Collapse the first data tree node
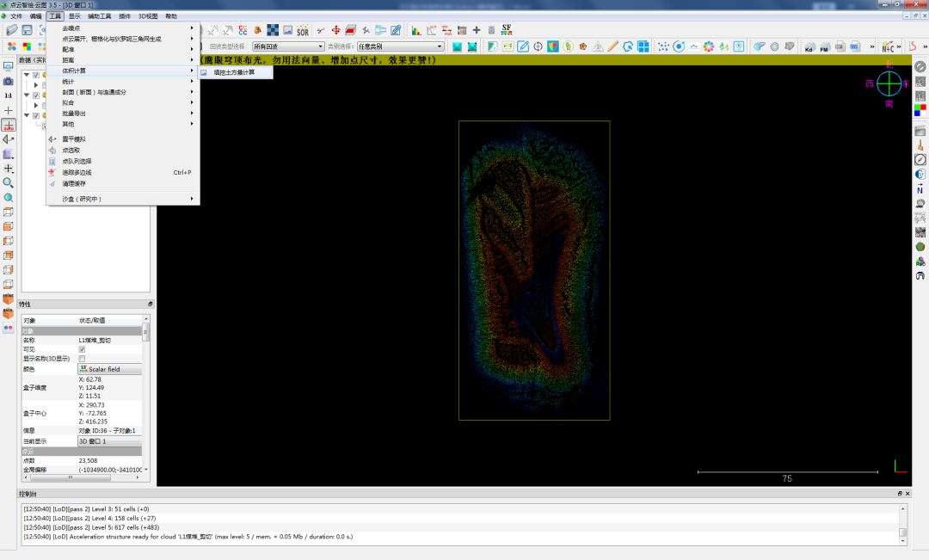 [x=27, y=75]
